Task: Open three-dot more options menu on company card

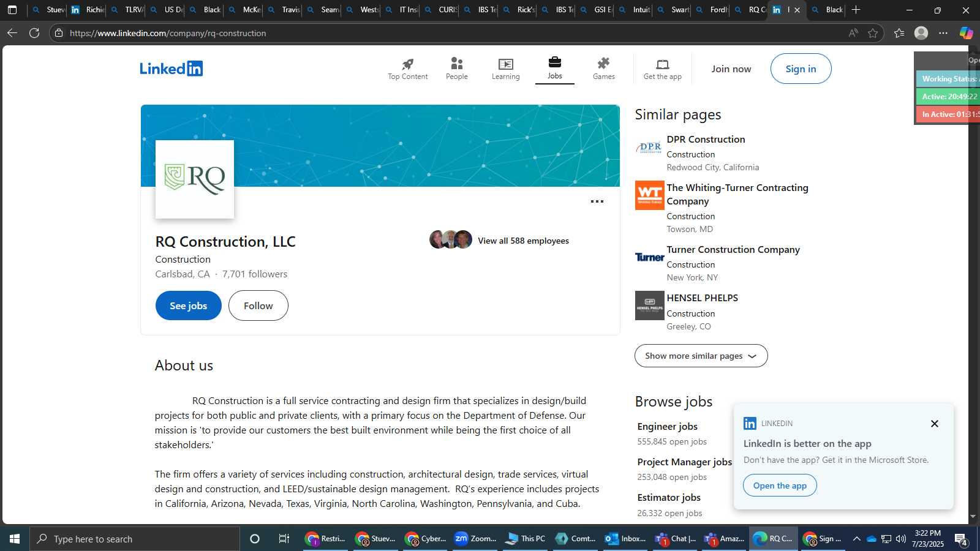Action: point(597,201)
